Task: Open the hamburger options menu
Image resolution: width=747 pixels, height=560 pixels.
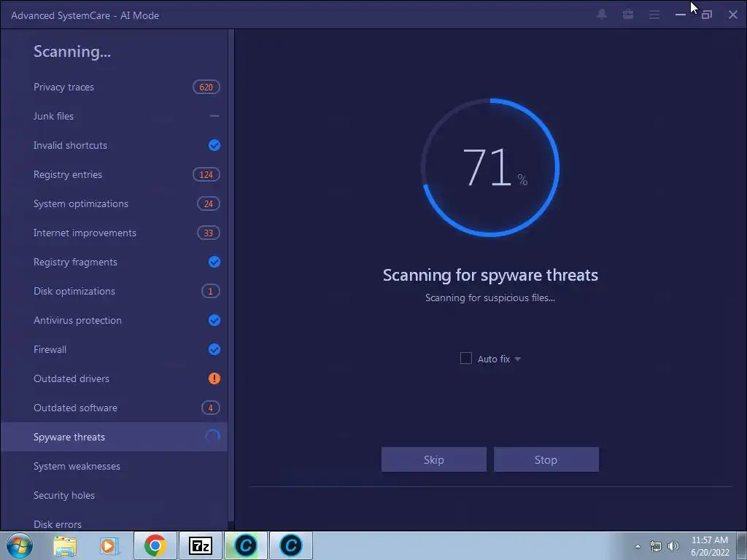Action: 654,15
